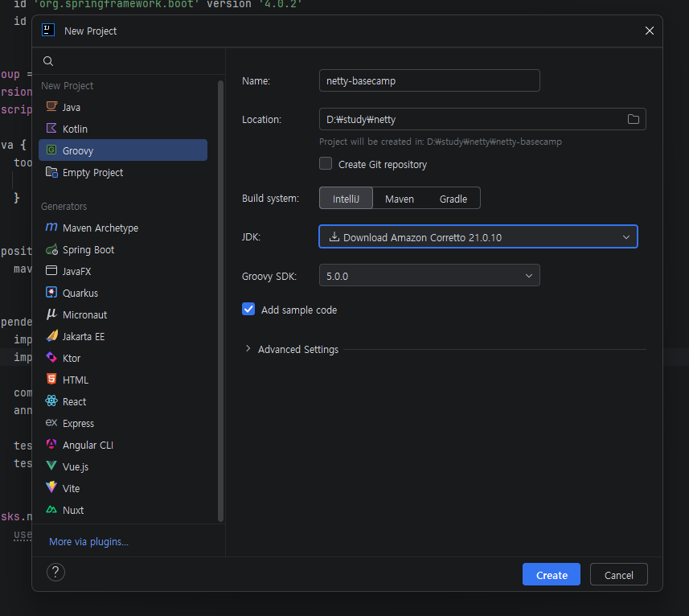
Task: Click the Express ex icon
Action: [51, 423]
